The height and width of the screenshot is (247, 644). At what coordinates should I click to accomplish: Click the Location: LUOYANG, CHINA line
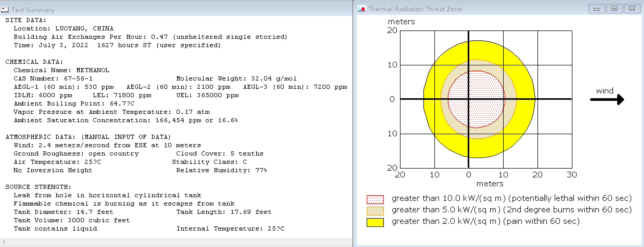[x=64, y=29]
